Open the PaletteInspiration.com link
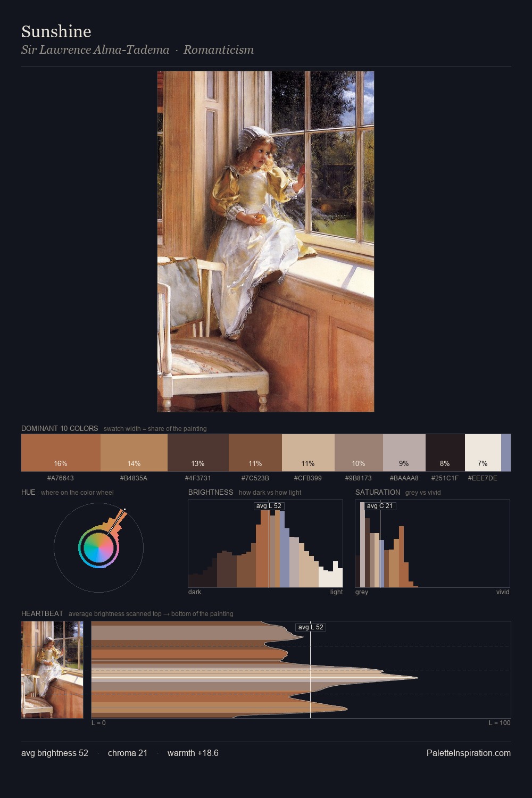Image resolution: width=532 pixels, height=798 pixels. (x=469, y=753)
